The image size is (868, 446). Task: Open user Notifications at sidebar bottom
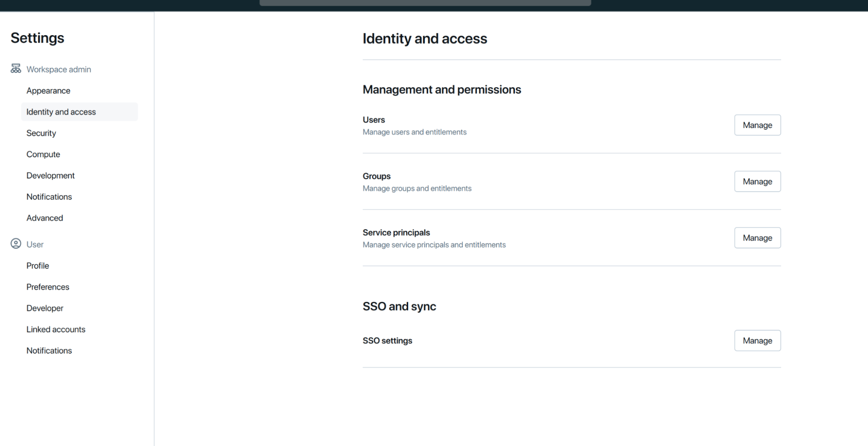pyautogui.click(x=49, y=351)
